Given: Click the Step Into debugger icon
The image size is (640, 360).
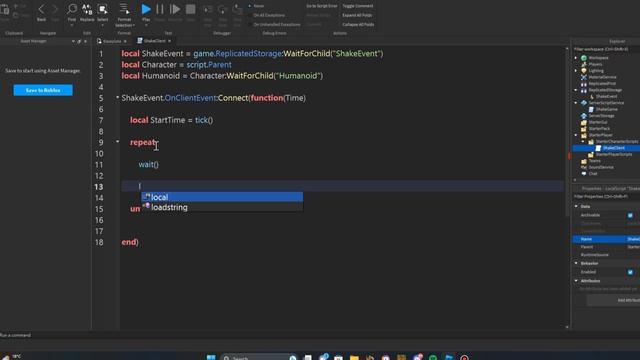Looking at the screenshot, I should 207,9.
